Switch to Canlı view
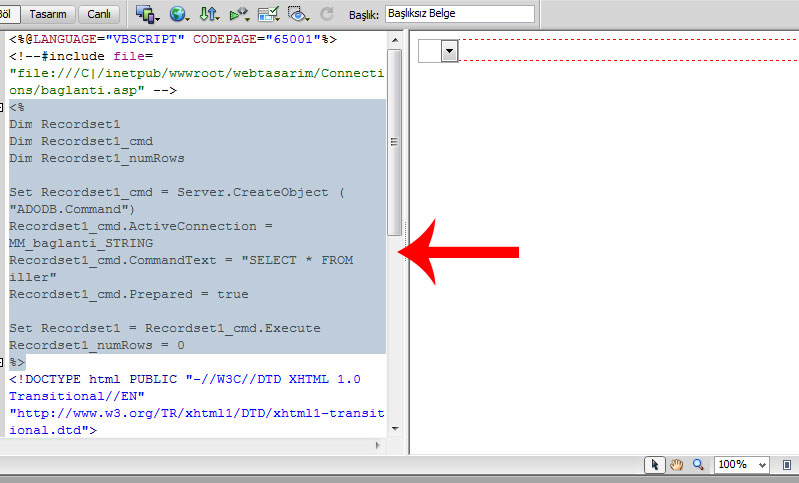The height and width of the screenshot is (483, 799). pos(99,14)
